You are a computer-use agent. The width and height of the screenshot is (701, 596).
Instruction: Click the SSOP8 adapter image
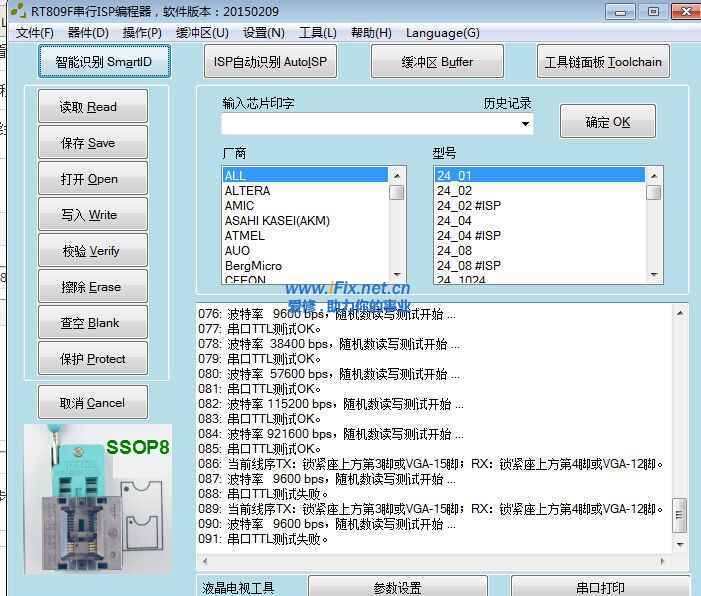pyautogui.click(x=98, y=499)
